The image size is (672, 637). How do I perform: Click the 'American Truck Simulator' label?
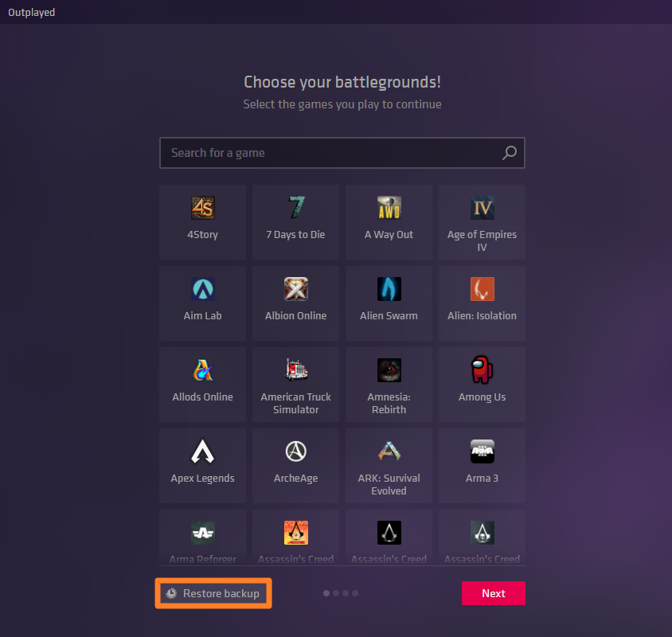[295, 404]
